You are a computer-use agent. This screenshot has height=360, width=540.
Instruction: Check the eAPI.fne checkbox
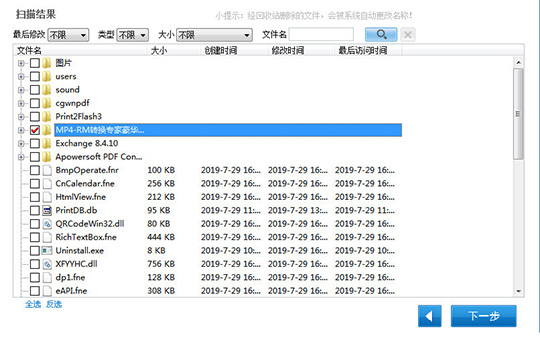click(x=35, y=291)
